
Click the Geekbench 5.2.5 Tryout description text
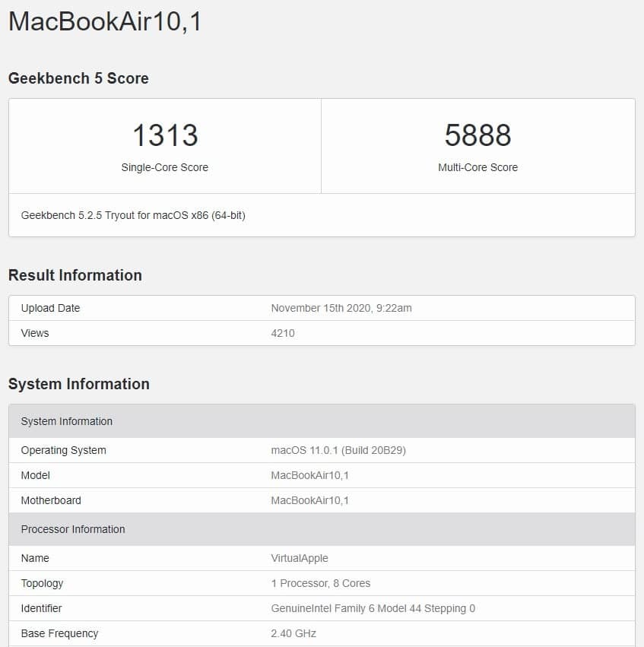click(137, 215)
